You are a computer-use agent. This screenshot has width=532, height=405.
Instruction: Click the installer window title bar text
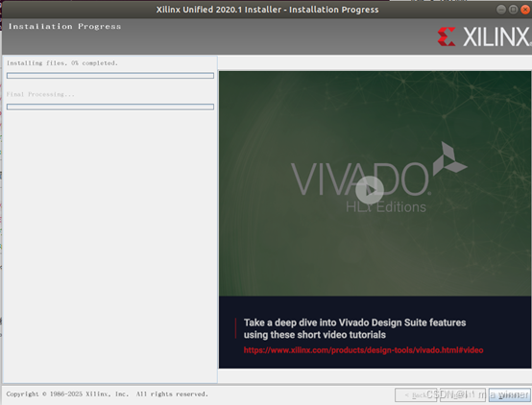point(267,10)
